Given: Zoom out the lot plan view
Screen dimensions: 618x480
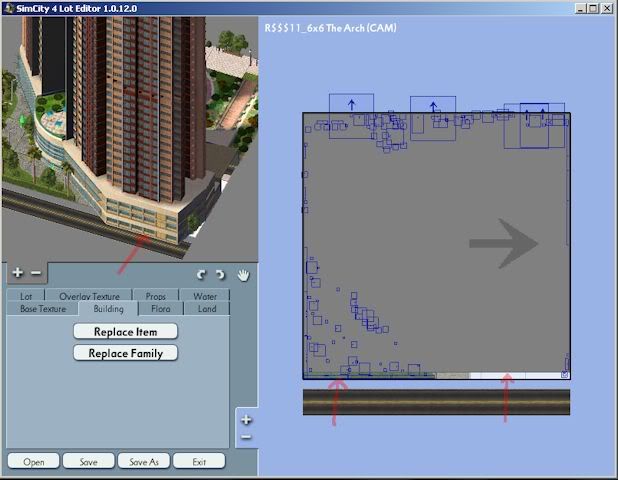Looking at the screenshot, I should (246, 437).
